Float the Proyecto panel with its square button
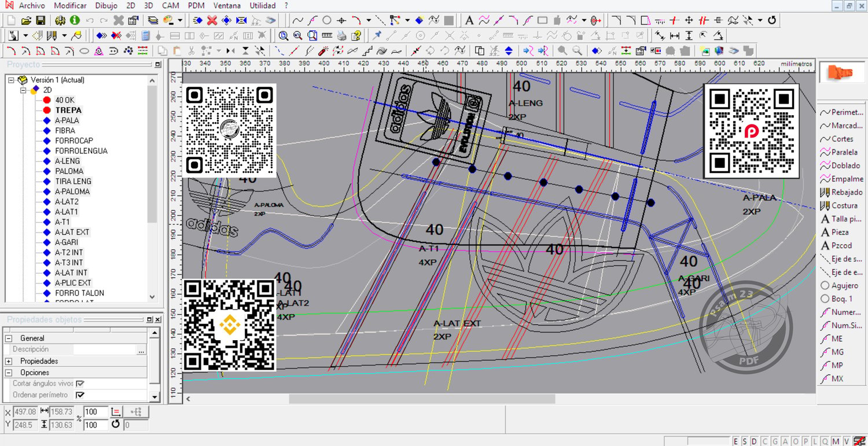This screenshot has width=868, height=446. [158, 65]
